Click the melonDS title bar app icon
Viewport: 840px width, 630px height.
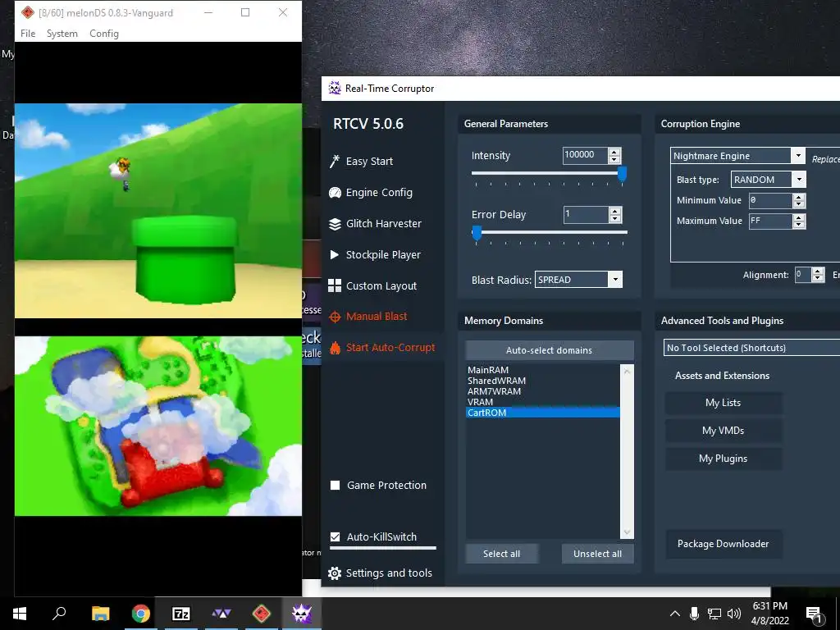point(28,12)
